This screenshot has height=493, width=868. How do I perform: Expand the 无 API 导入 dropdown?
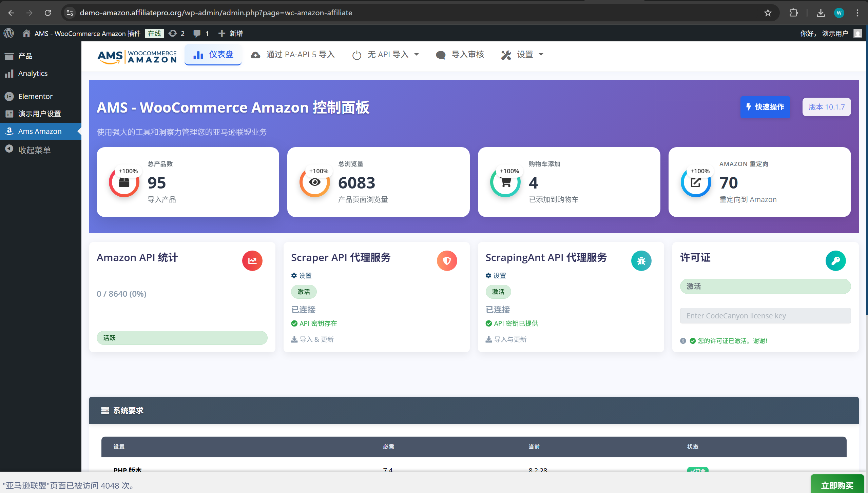click(385, 55)
